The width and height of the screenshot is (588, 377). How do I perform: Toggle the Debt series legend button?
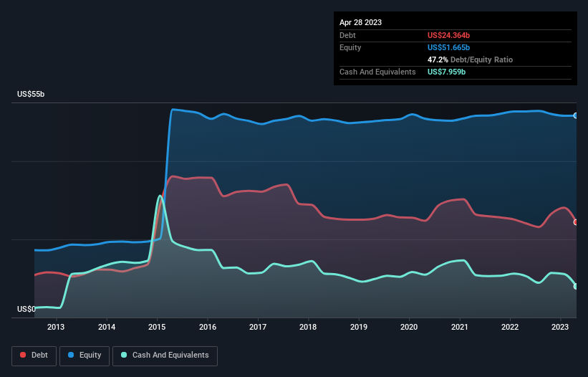(x=34, y=355)
